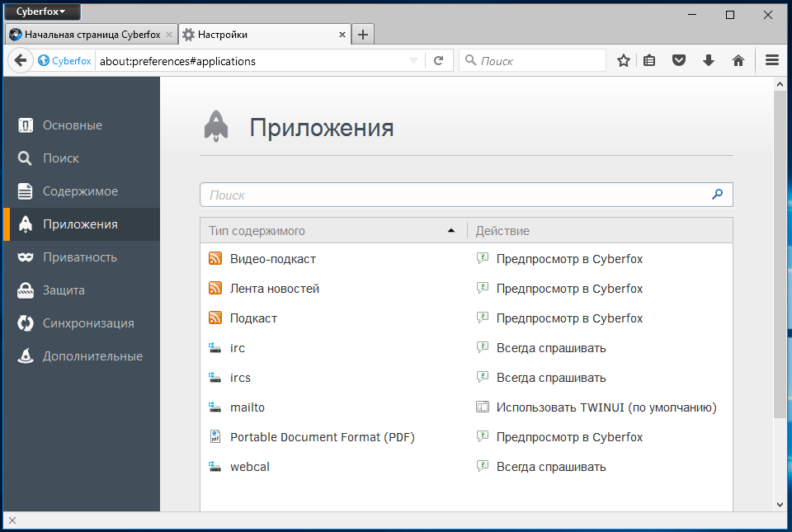Open Дополнительные settings category
The height and width of the screenshot is (532, 792).
coord(82,356)
